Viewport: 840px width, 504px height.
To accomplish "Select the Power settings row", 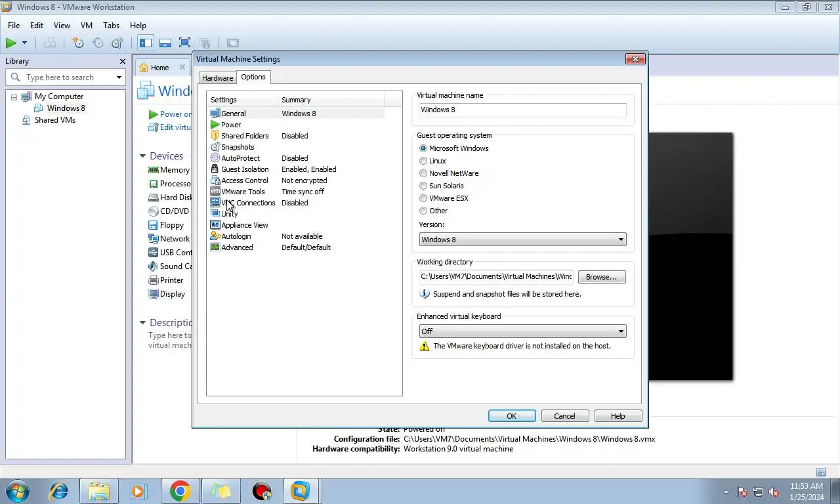I will point(297,125).
